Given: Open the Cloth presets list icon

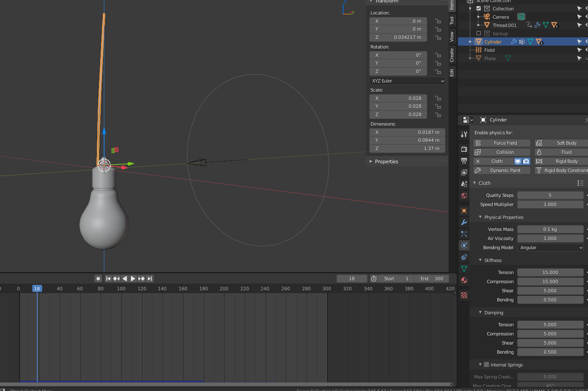Looking at the screenshot, I should [x=580, y=183].
